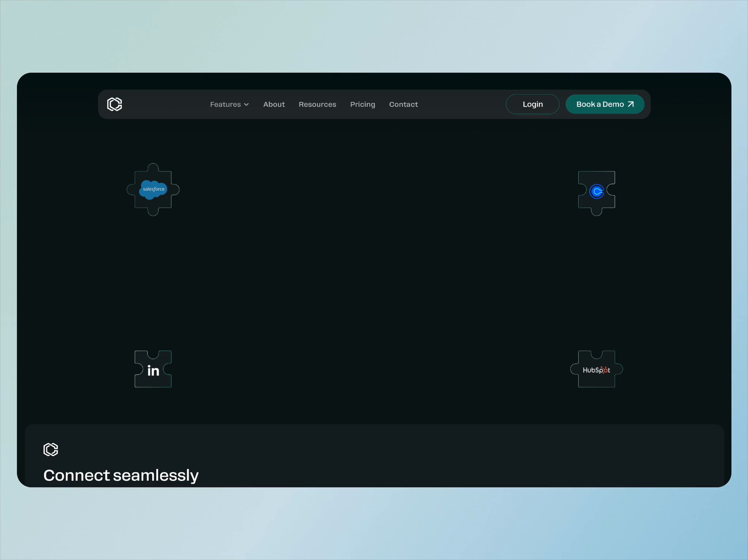Click the arrow icon in Book a Demo
The width and height of the screenshot is (748, 560).
tap(631, 104)
